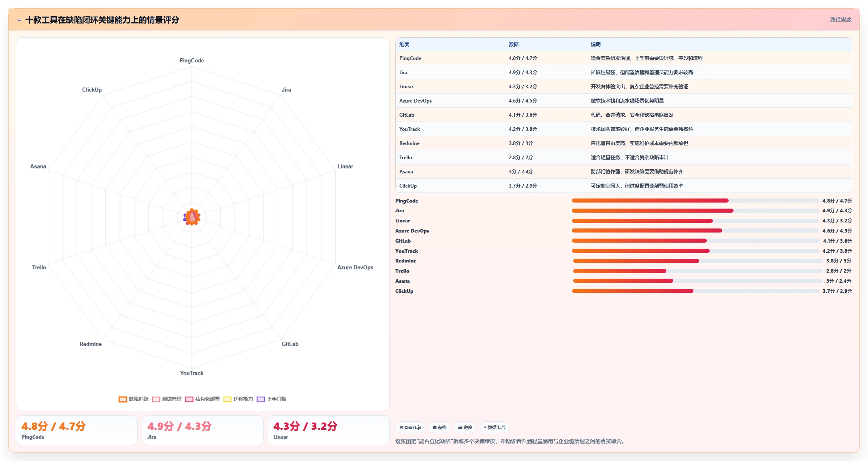Click the ClickUp radar axis label
This screenshot has height=461, width=868.
pos(92,90)
